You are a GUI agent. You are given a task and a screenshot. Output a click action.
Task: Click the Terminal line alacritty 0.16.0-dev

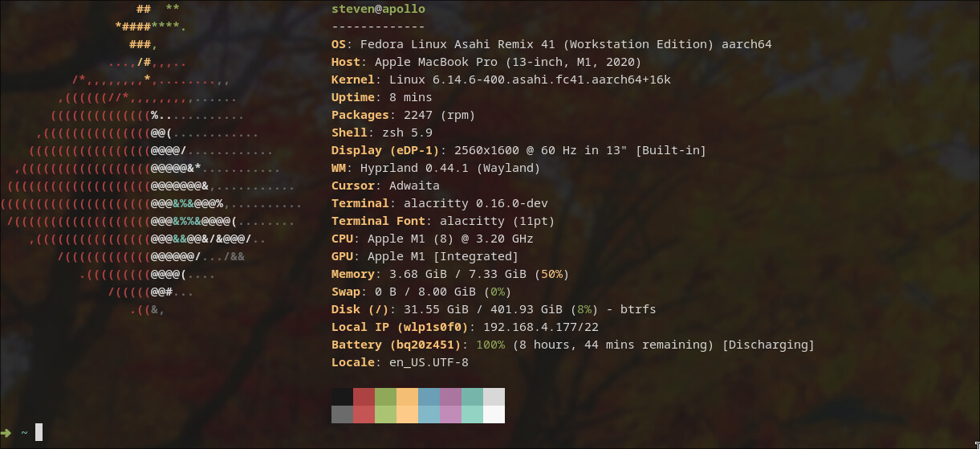point(440,203)
